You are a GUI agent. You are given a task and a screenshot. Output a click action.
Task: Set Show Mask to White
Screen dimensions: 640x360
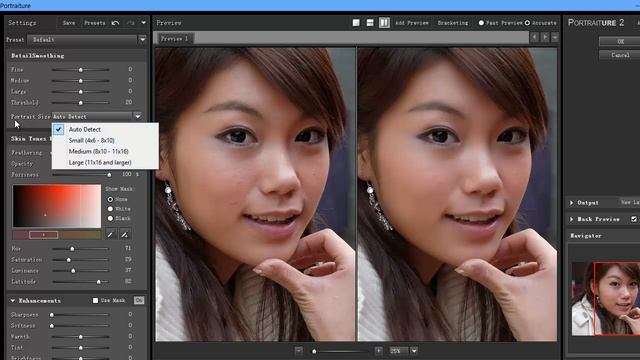(x=110, y=209)
